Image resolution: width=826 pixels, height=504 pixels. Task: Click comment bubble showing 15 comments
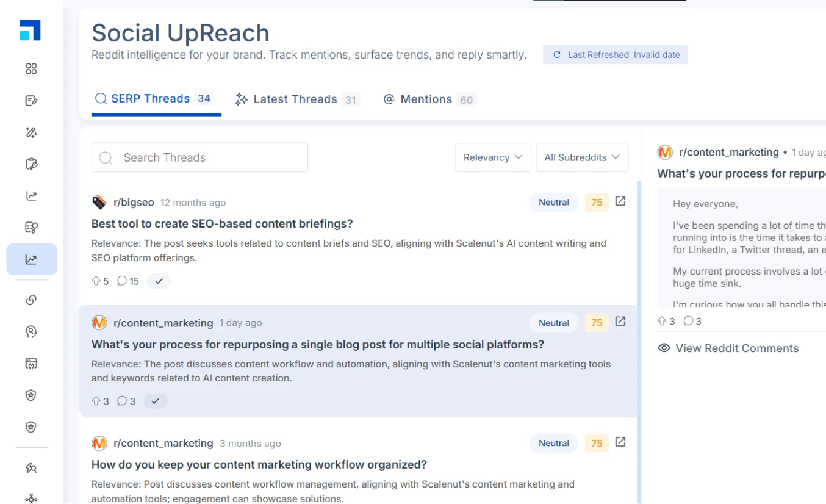pos(121,281)
